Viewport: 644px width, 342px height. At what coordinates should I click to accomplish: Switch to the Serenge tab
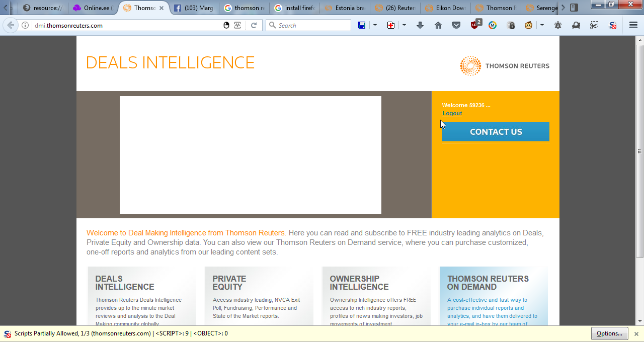[540, 8]
